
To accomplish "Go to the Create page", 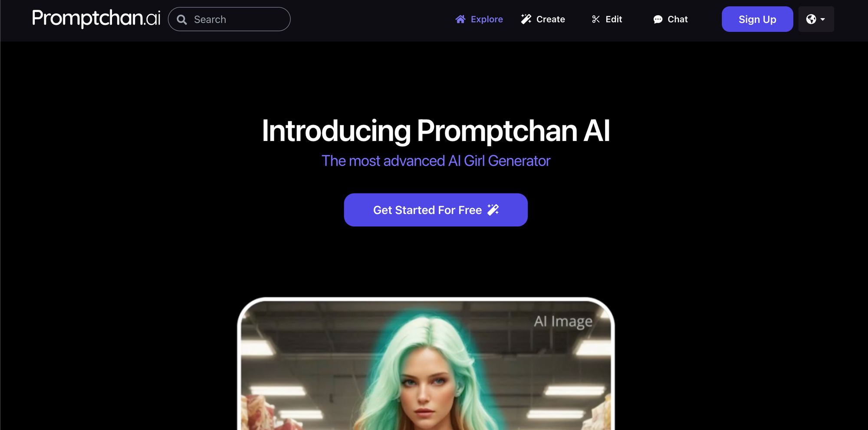I will 543,19.
